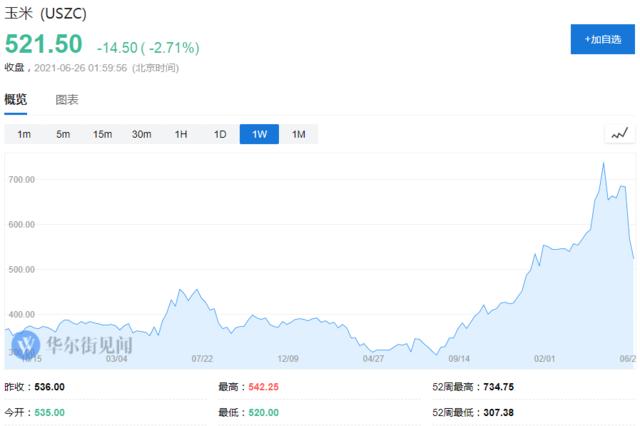Select the 5m timeframe
640x426 pixels.
pyautogui.click(x=63, y=134)
